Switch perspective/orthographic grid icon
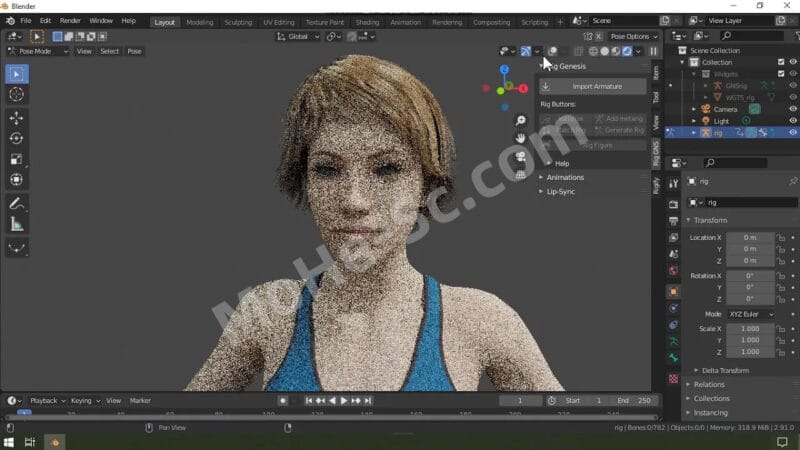The image size is (800, 450). 520,175
